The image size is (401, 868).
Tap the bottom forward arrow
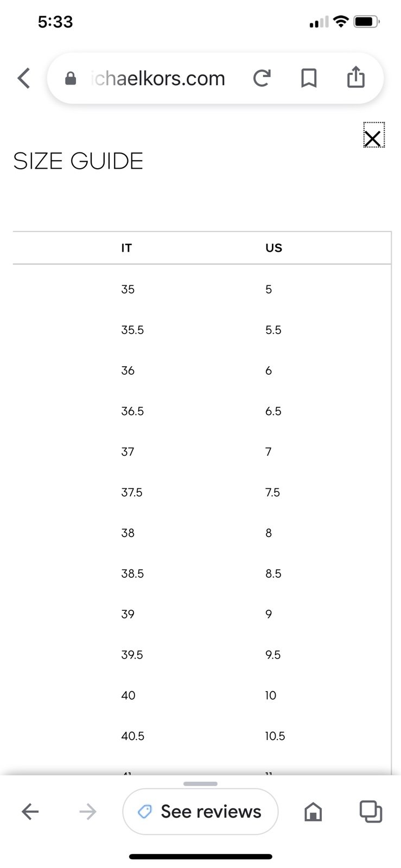87,812
